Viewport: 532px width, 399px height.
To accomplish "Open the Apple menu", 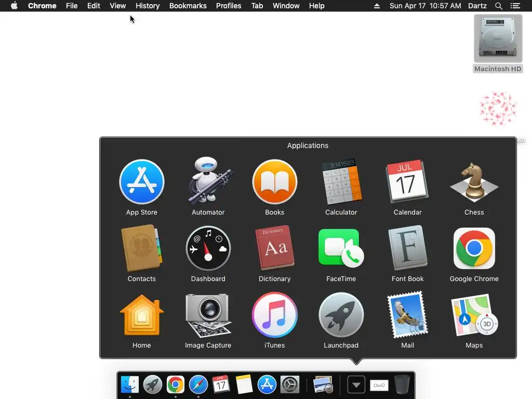I will tap(14, 6).
